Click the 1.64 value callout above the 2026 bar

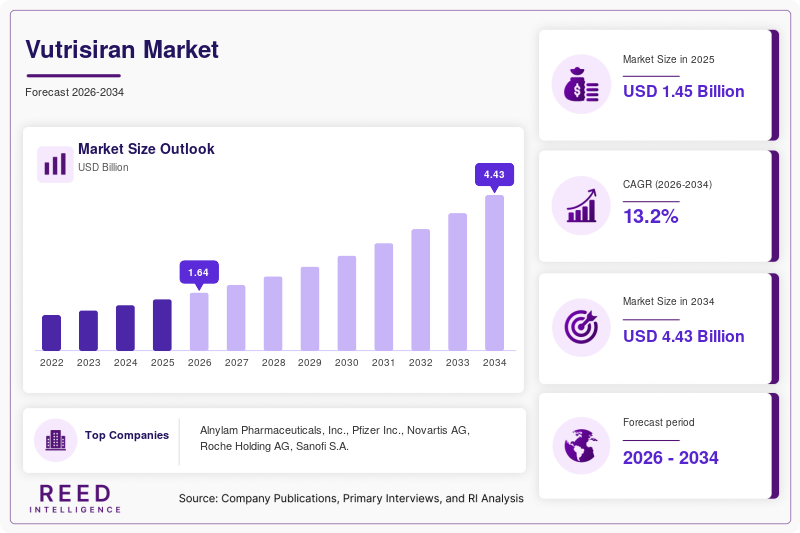(x=199, y=273)
